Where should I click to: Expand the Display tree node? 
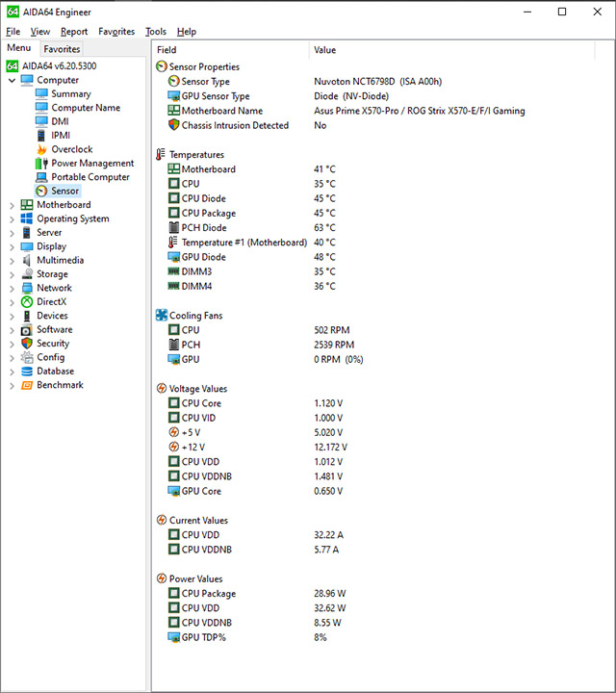click(12, 246)
